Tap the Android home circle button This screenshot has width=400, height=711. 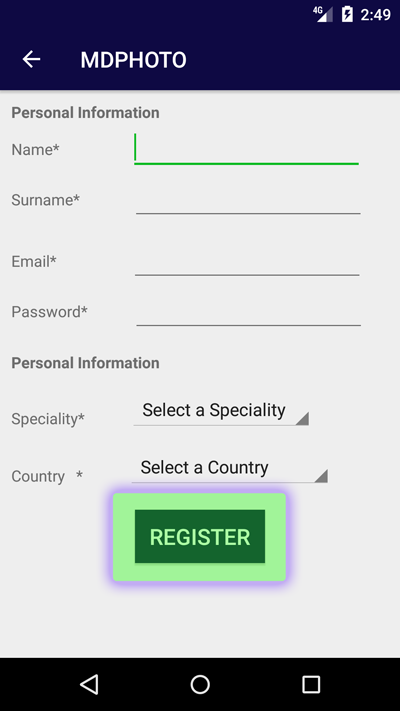[x=200, y=684]
